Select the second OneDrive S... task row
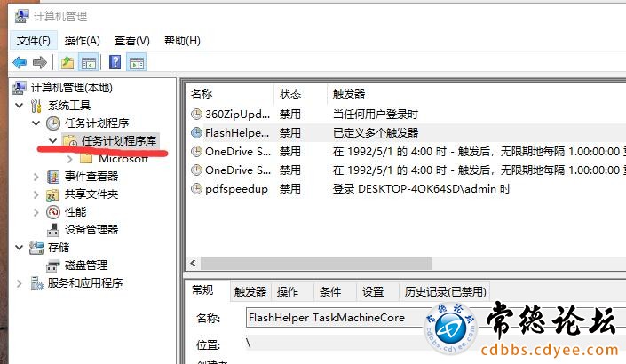 click(406, 170)
